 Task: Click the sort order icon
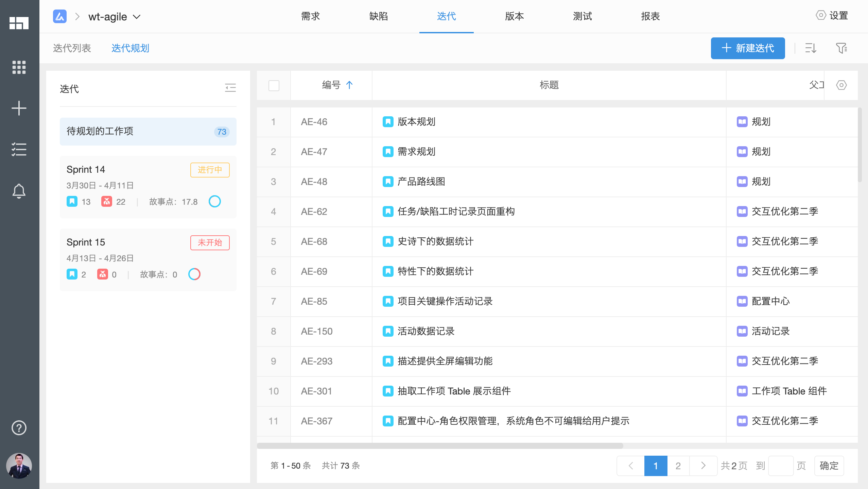pyautogui.click(x=811, y=48)
